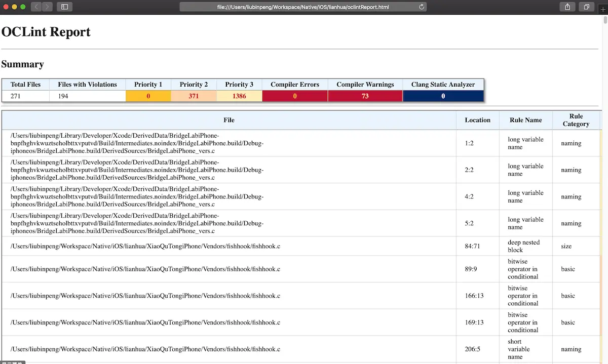
Task: Click the Clang Static Analyzer header cell
Action: [x=443, y=85]
